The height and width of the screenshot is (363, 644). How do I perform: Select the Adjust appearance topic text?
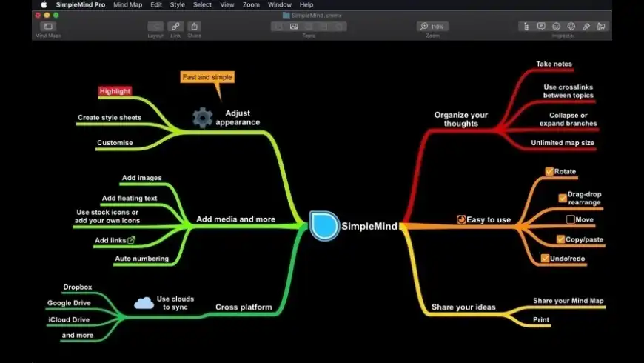coord(238,118)
